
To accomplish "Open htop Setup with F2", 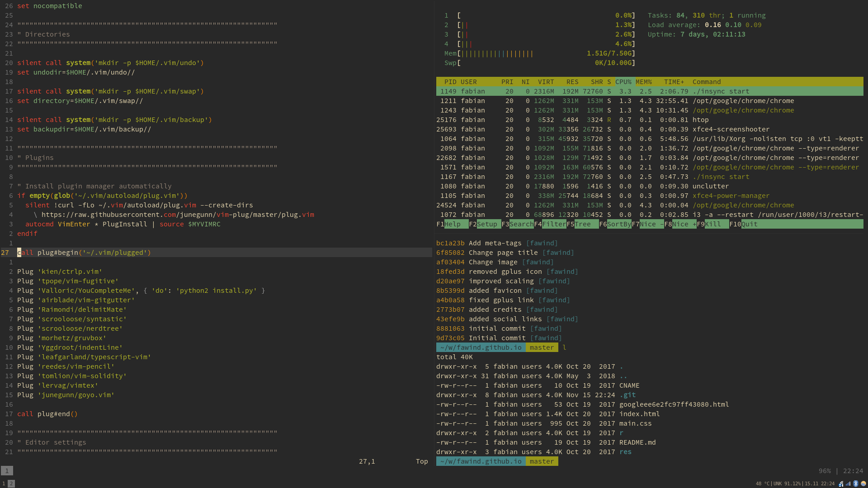I will click(487, 224).
